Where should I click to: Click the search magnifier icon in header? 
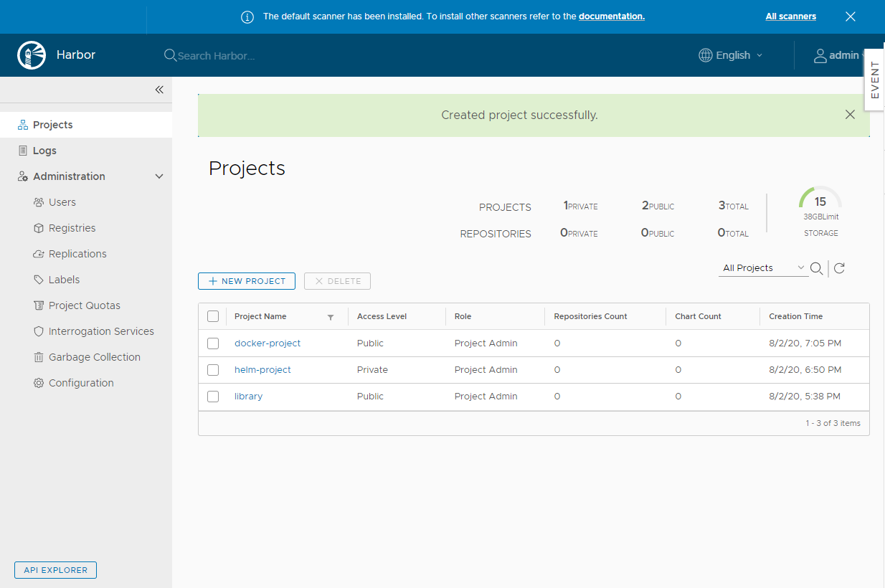pyautogui.click(x=170, y=55)
